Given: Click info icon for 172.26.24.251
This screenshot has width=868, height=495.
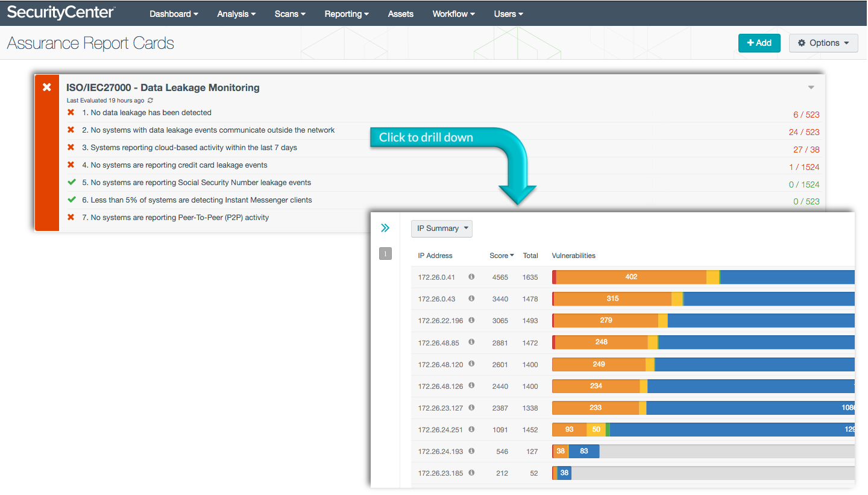Looking at the screenshot, I should [471, 429].
